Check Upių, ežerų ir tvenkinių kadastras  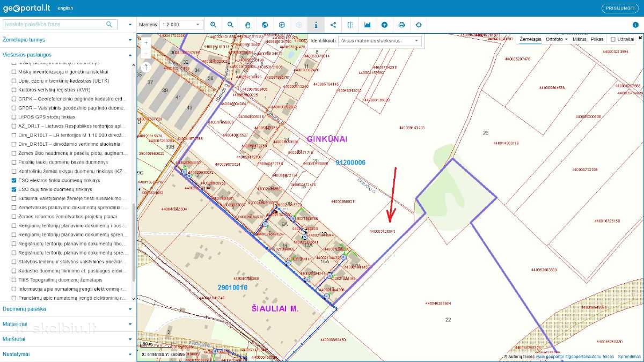(14, 80)
